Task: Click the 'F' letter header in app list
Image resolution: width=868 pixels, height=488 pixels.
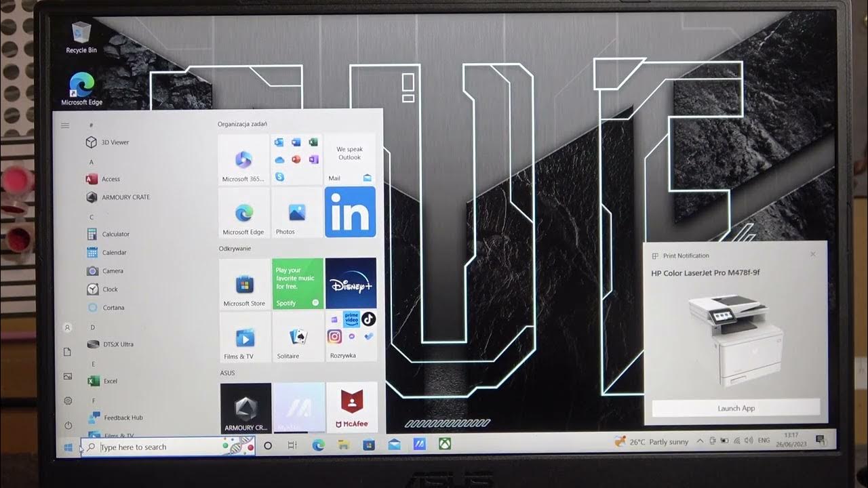Action: click(93, 401)
